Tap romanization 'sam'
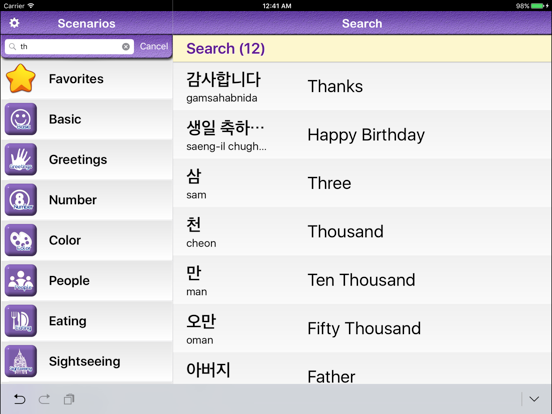552x414 pixels. (196, 195)
